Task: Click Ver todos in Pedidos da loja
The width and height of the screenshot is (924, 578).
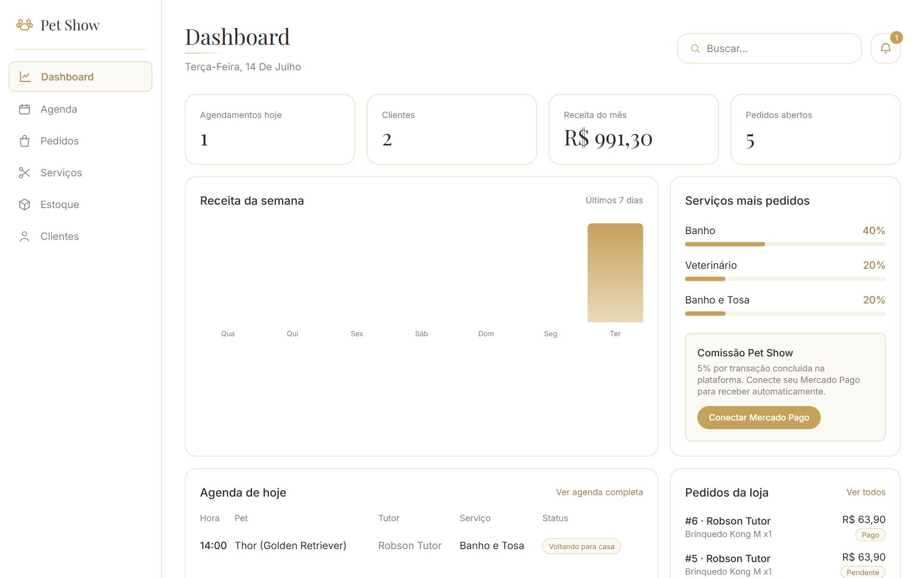Action: [x=866, y=492]
